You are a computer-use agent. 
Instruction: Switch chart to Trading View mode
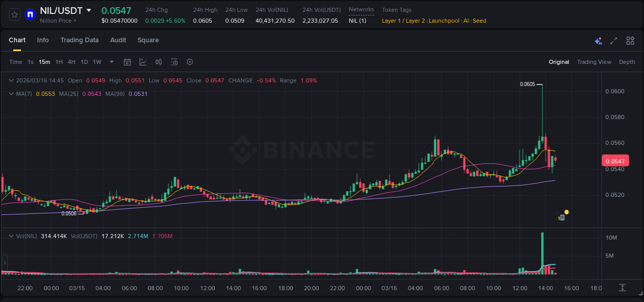[594, 62]
